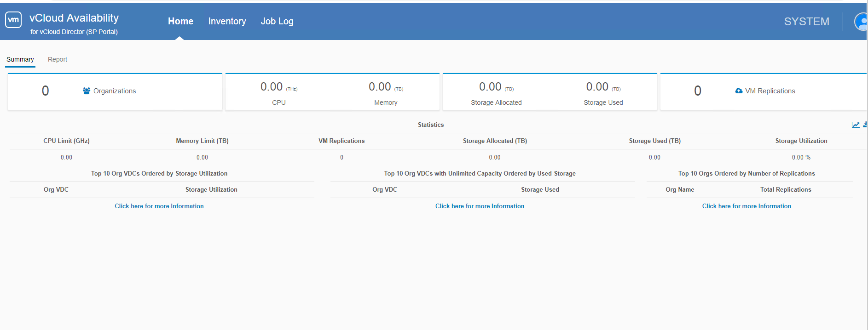This screenshot has height=330, width=868.
Task: Click the Total Replications column header
Action: coord(786,190)
